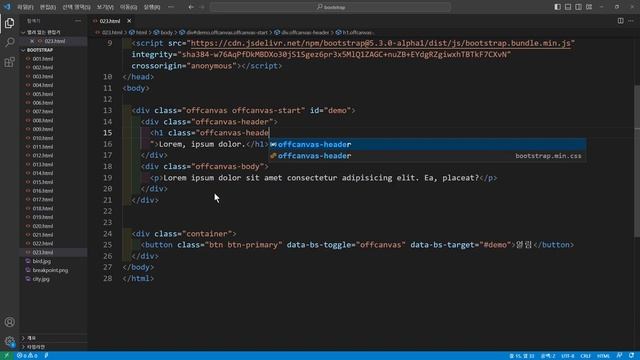Image resolution: width=640 pixels, height=360 pixels.
Task: Open errors and warnings count in status bar
Action: [x=27, y=356]
